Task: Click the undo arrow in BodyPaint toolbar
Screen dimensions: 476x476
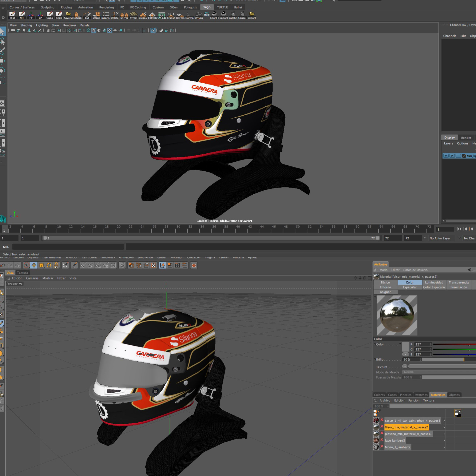Action: [x=3, y=265]
